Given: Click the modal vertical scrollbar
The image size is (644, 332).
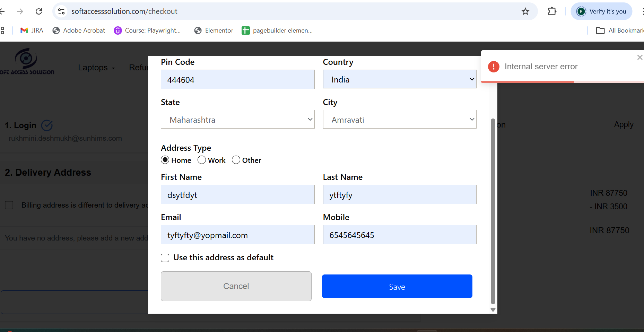Looking at the screenshot, I should point(493,211).
